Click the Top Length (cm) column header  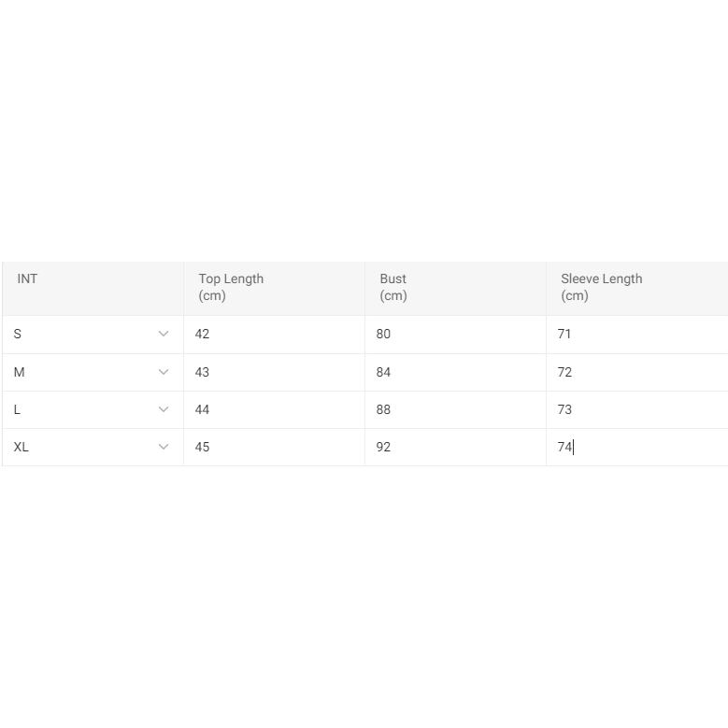click(x=231, y=287)
